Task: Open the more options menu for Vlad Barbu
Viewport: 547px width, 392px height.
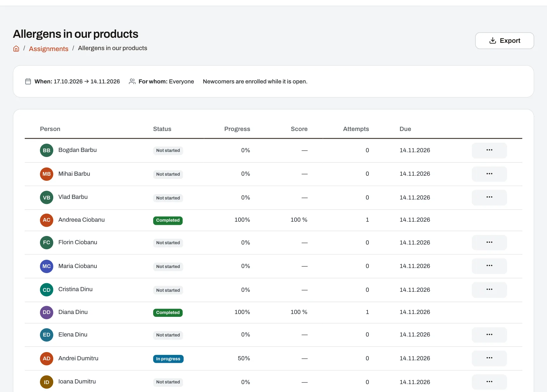Action: click(x=489, y=198)
